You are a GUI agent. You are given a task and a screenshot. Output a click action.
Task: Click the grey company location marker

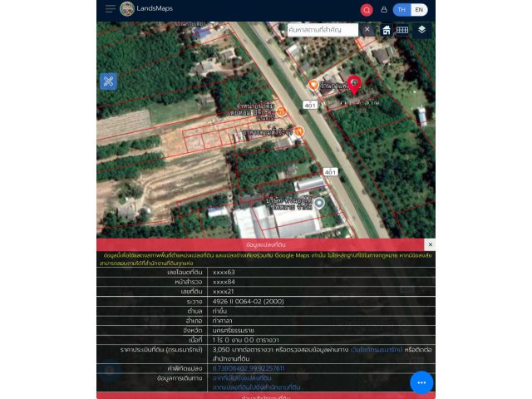pyautogui.click(x=319, y=203)
